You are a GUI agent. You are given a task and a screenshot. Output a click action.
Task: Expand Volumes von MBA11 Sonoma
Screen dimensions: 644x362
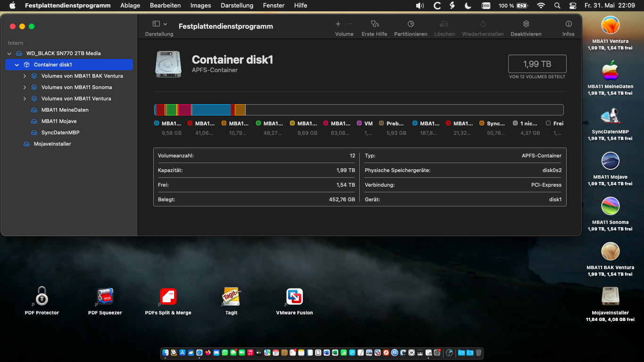coord(25,87)
